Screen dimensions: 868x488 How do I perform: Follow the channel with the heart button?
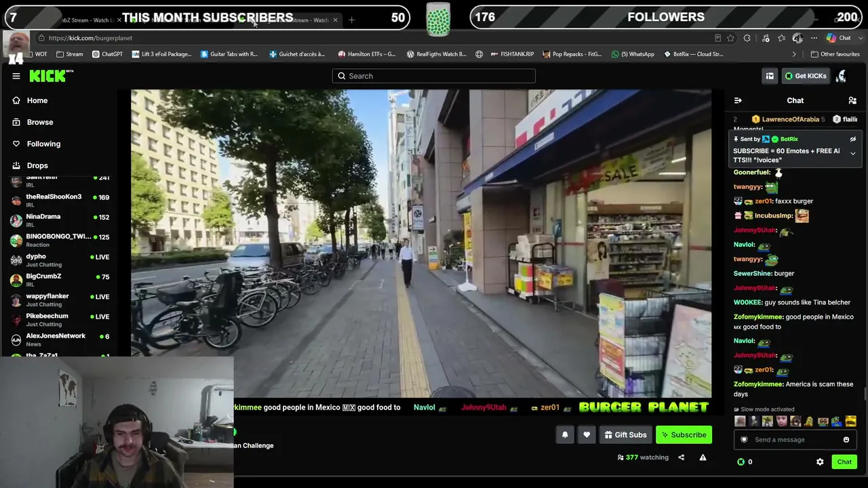pos(587,435)
